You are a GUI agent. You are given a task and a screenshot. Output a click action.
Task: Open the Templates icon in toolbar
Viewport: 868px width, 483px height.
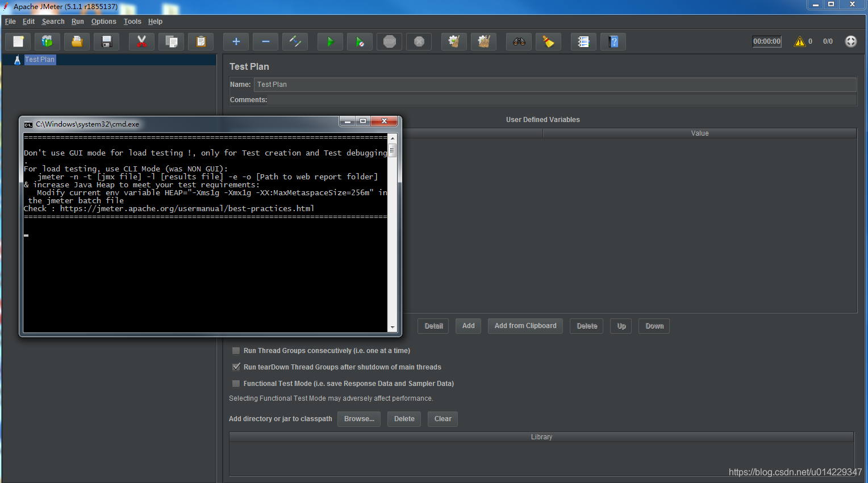click(x=48, y=41)
